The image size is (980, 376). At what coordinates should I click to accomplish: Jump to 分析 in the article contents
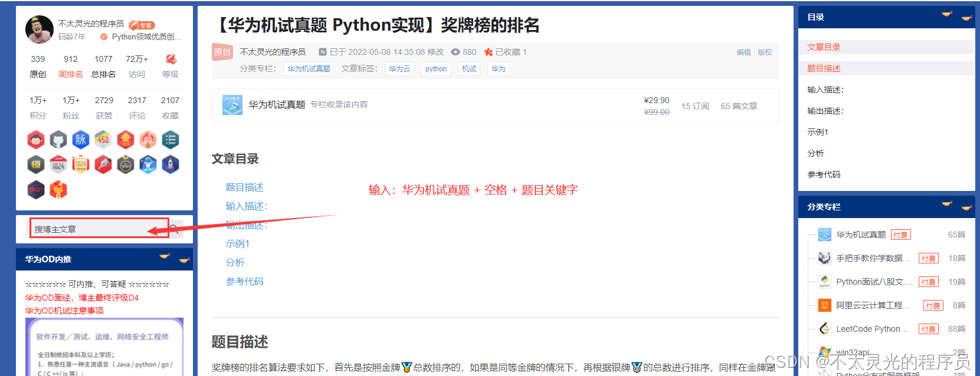[x=235, y=263]
